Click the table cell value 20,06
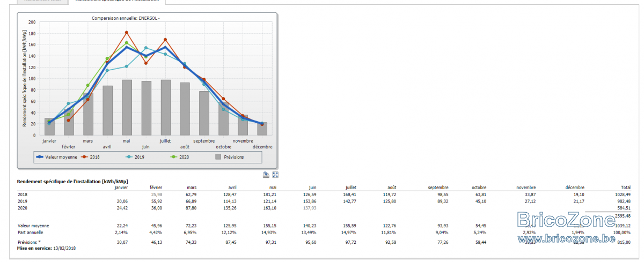644x262 pixels. pyautogui.click(x=123, y=200)
